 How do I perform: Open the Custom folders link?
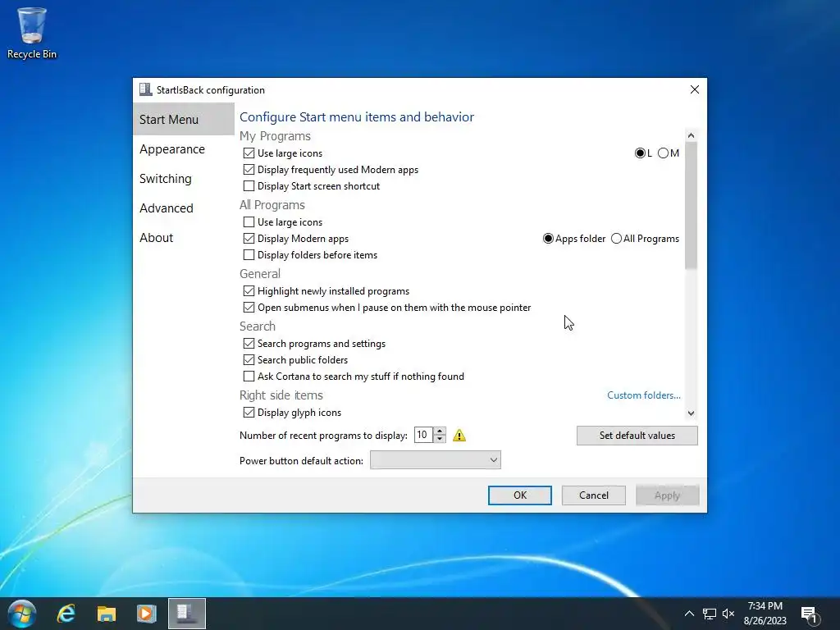[643, 395]
